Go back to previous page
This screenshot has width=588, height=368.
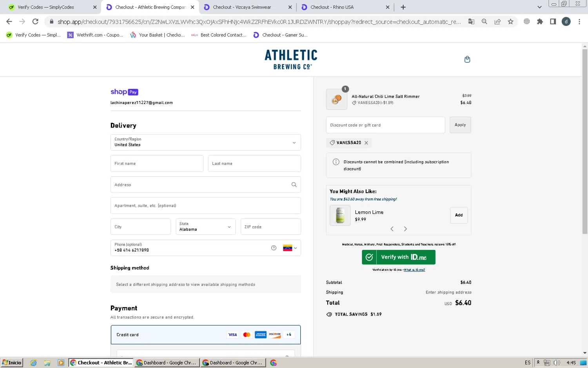pyautogui.click(x=9, y=22)
